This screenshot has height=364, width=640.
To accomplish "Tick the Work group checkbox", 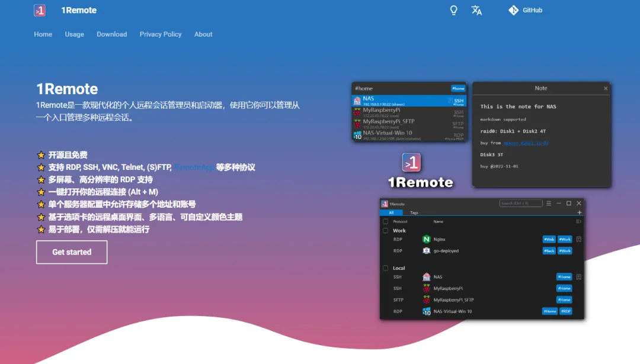I will pyautogui.click(x=386, y=230).
